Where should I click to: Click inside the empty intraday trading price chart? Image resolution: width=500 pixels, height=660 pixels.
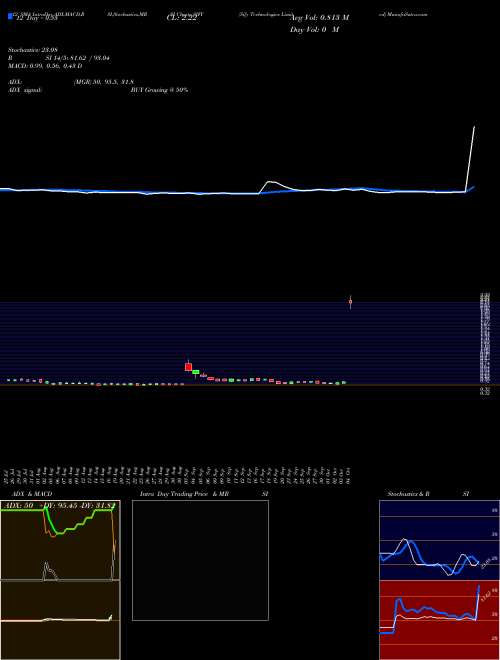[200, 560]
